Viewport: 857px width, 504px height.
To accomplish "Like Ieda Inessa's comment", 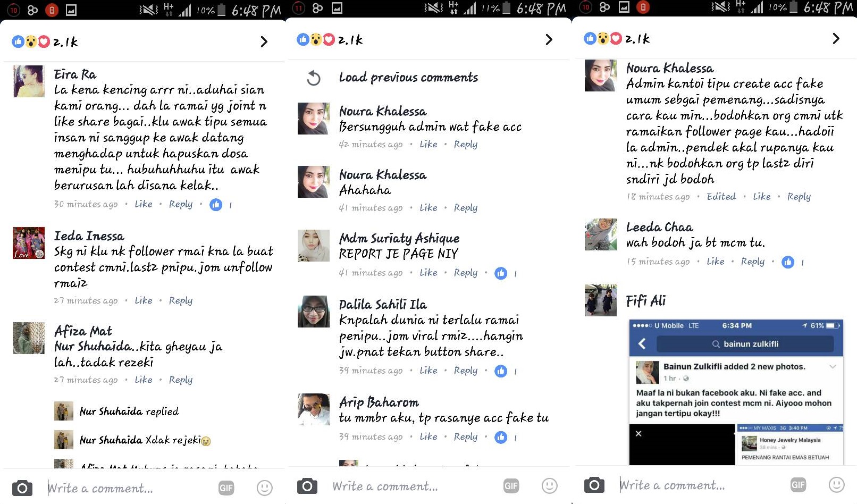I will click(144, 301).
